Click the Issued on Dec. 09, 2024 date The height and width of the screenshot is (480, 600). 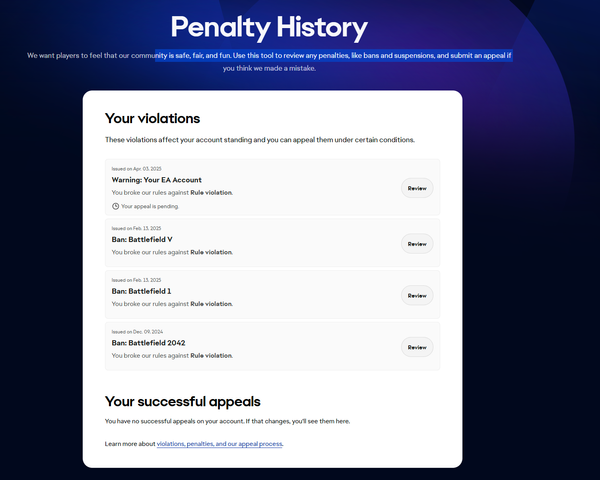(x=138, y=331)
